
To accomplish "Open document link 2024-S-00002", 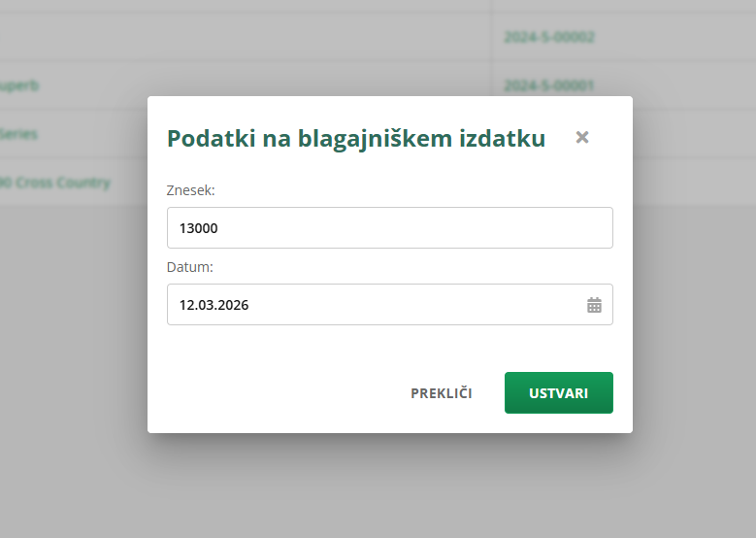I will (x=549, y=37).
